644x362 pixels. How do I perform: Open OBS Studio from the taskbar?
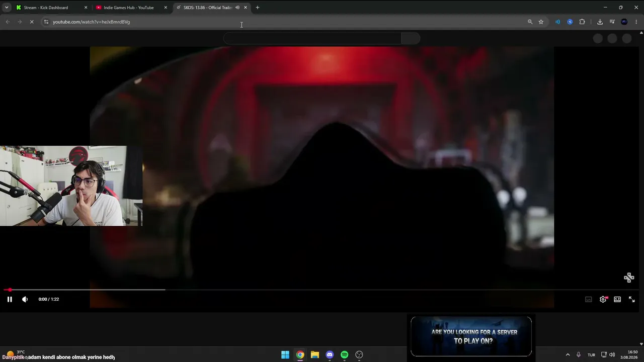pos(359,355)
